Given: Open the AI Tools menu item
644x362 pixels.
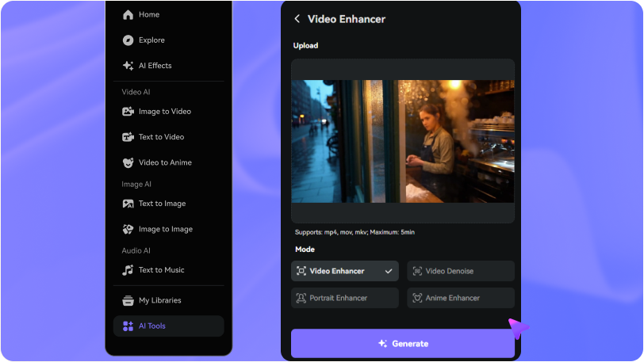Looking at the screenshot, I should tap(168, 326).
